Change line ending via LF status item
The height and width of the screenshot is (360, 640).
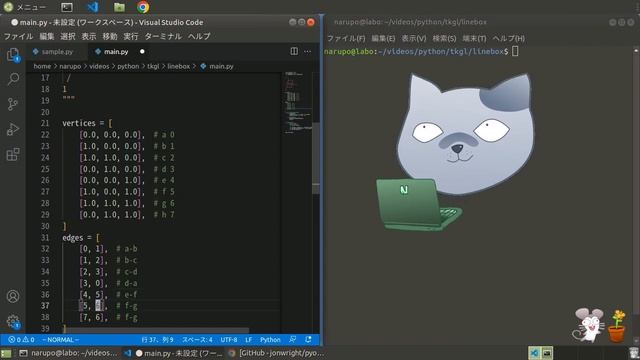pyautogui.click(x=249, y=340)
